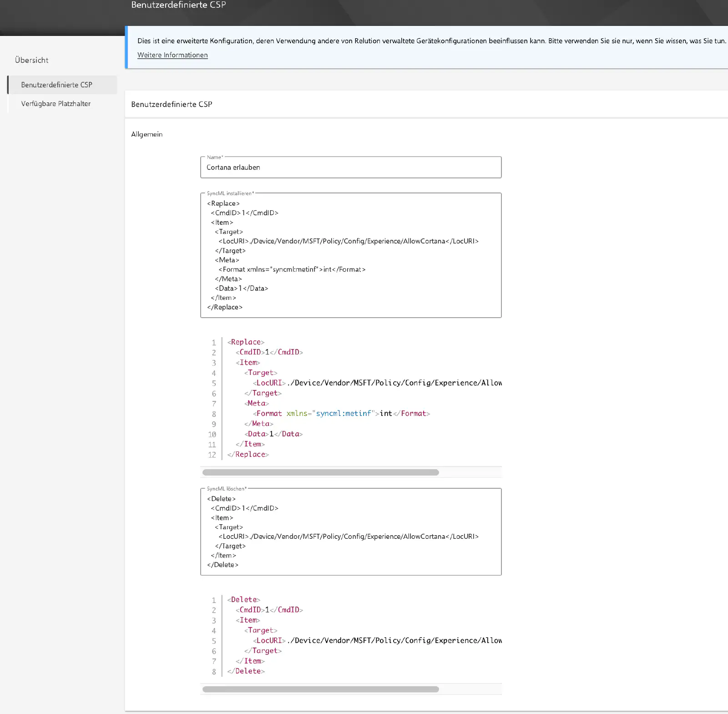
Task: Click the Allgemein section label
Action: [x=147, y=134]
